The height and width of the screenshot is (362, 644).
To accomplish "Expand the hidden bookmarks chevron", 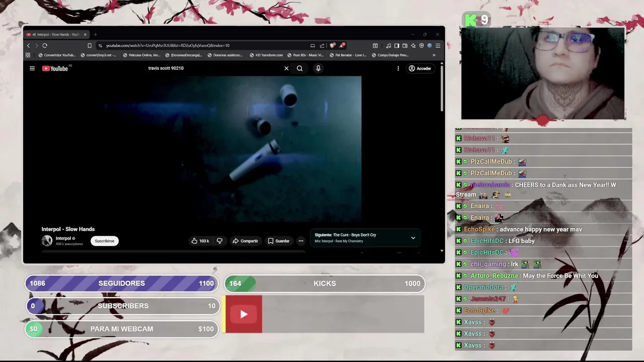I will coord(434,55).
